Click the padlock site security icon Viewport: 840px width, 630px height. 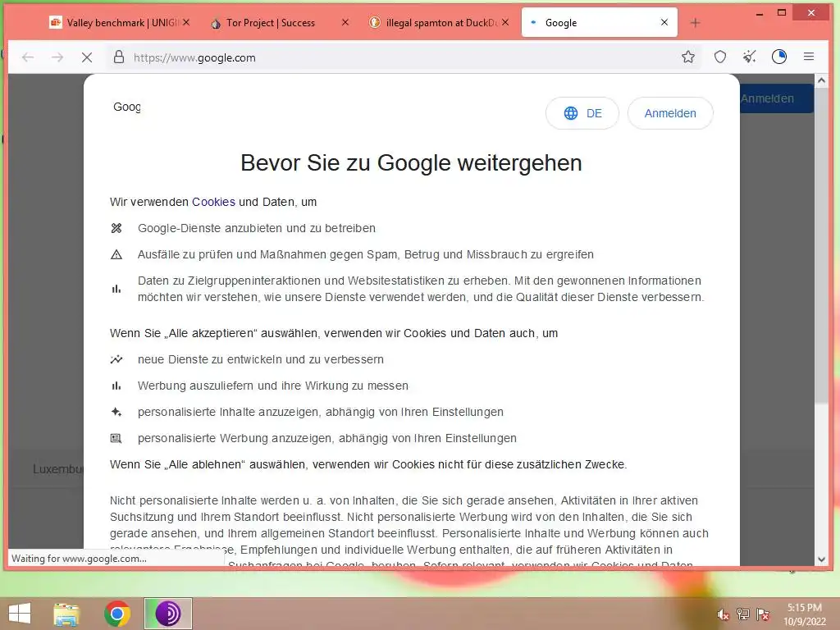(x=119, y=57)
